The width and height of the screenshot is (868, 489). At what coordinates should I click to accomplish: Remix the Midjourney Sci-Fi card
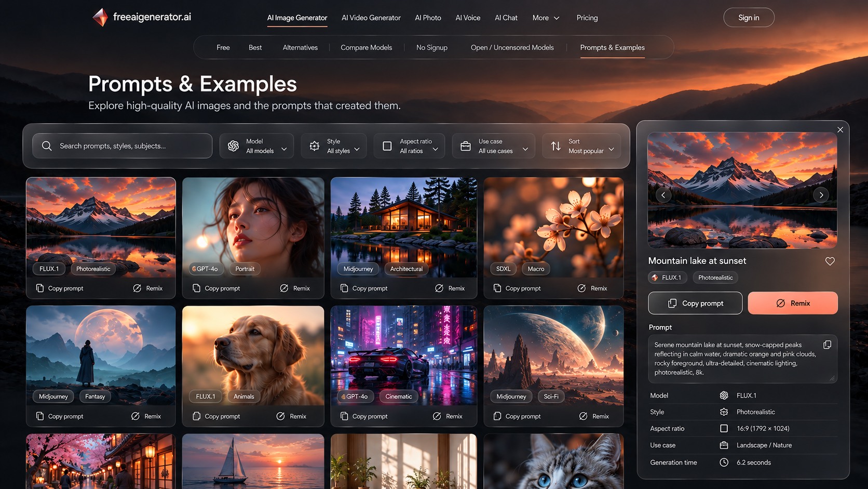coord(594,416)
